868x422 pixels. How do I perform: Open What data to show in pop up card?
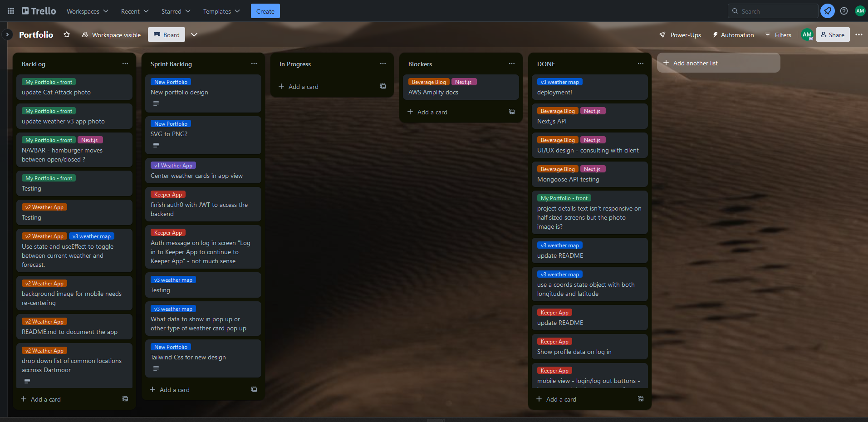tap(203, 319)
